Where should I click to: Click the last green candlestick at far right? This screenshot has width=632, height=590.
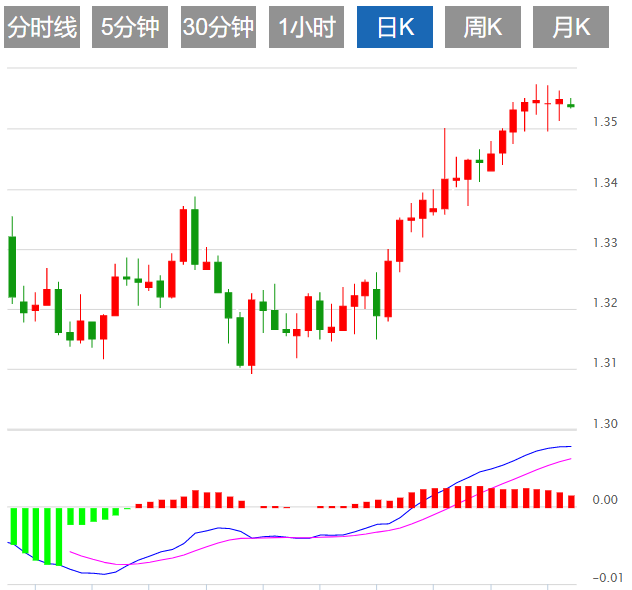571,105
